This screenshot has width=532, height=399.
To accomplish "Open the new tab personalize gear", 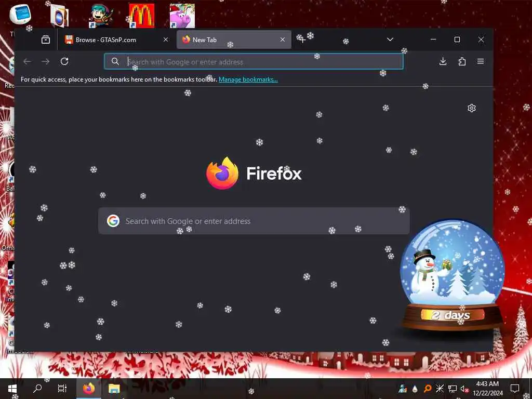I will tap(472, 108).
